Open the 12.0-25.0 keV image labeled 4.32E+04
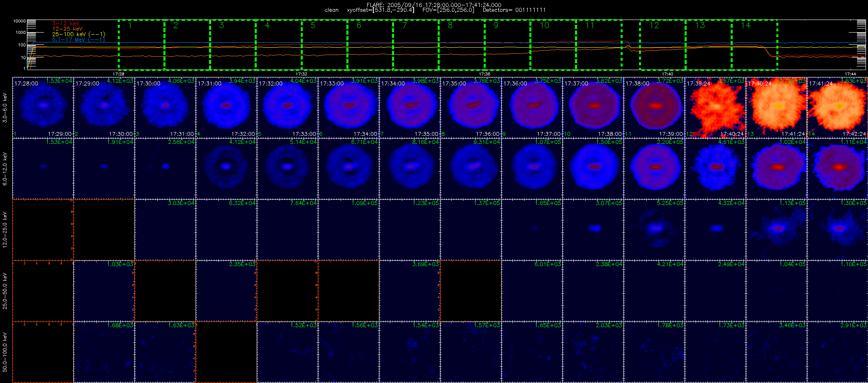The width and height of the screenshot is (868, 383). pos(715,230)
